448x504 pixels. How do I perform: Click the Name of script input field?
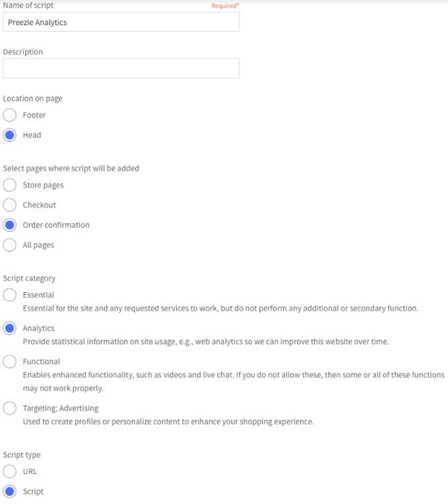[x=121, y=22]
